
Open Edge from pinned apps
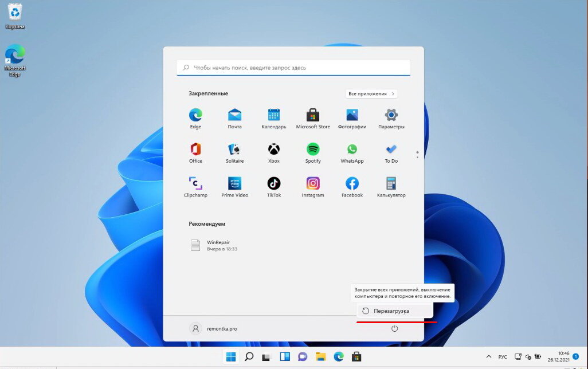[x=195, y=118]
